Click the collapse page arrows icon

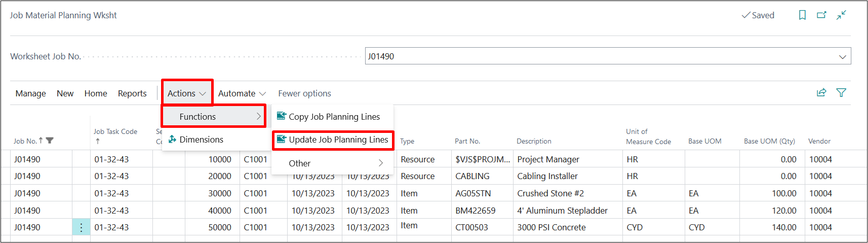[841, 15]
